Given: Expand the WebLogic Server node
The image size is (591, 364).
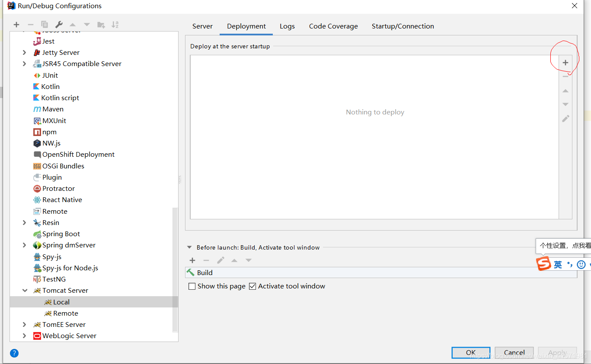Looking at the screenshot, I should (x=24, y=336).
